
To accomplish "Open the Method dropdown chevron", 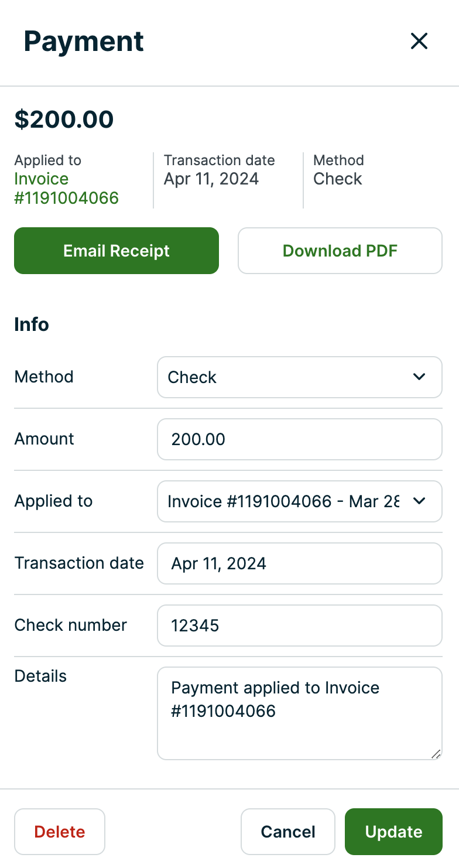I will [x=419, y=377].
